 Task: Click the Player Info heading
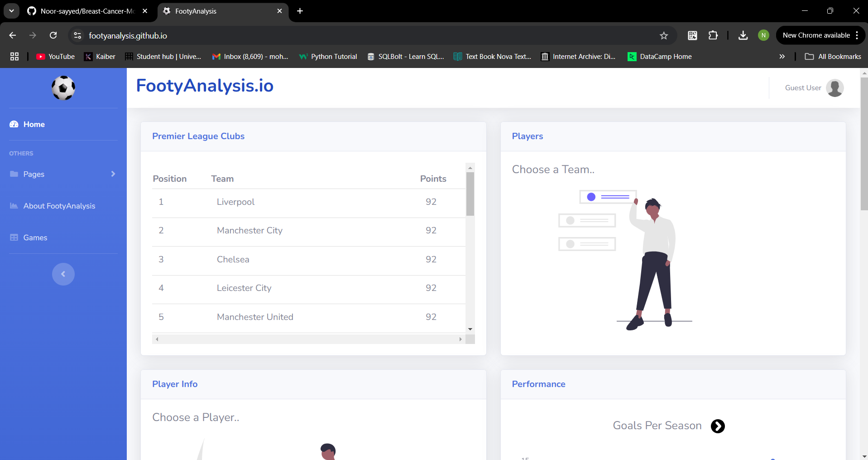(175, 384)
